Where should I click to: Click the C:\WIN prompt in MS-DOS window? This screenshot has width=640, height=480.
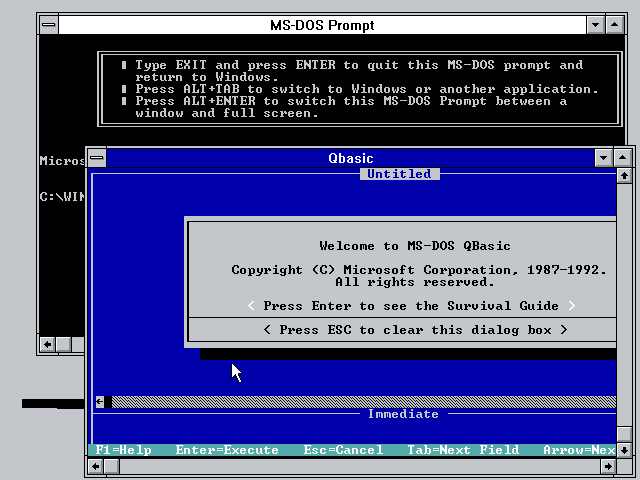(62, 197)
